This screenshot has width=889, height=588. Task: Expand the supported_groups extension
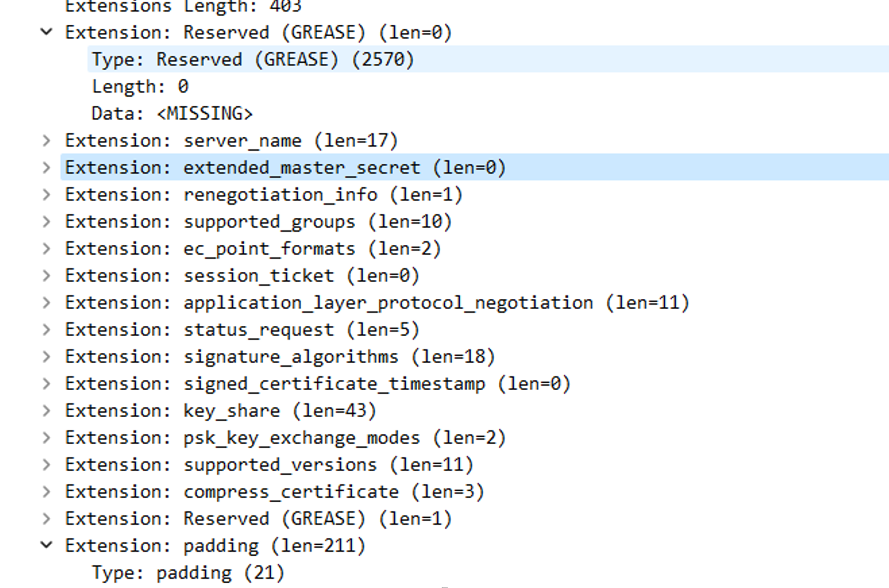point(46,222)
